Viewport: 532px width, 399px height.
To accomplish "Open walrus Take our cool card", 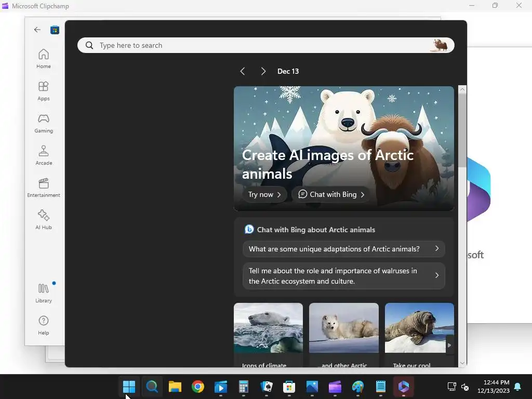I will click(419, 335).
